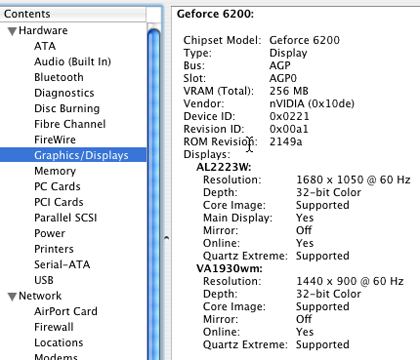
Task: Click the VRAM value 256 MB
Action: coord(289,91)
